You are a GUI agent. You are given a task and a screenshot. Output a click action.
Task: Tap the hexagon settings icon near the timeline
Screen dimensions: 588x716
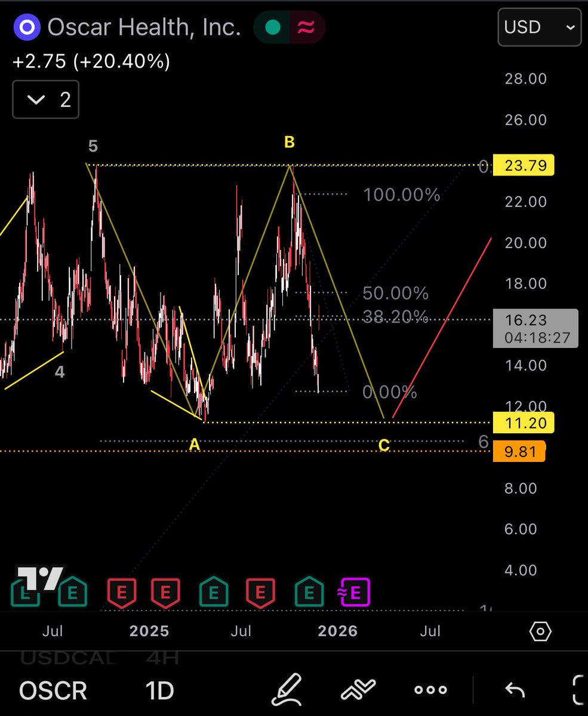tap(539, 631)
